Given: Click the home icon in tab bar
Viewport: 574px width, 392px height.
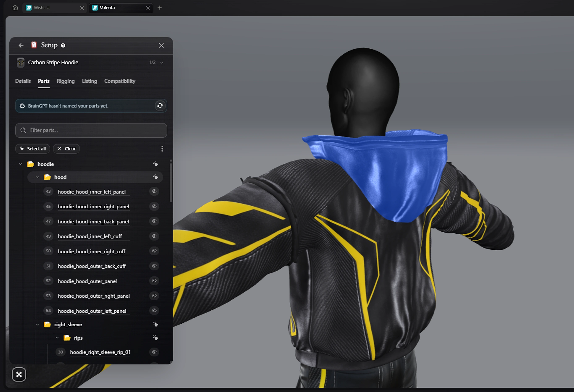Looking at the screenshot, I should pyautogui.click(x=15, y=8).
